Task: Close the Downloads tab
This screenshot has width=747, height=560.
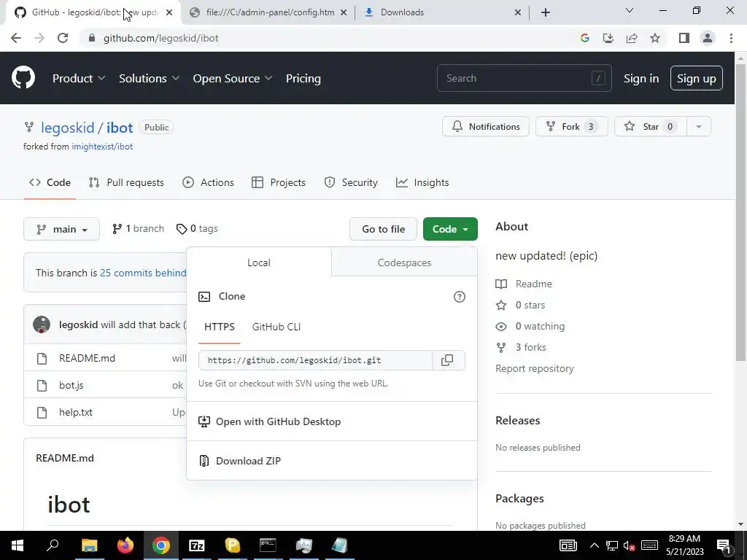Action: coord(518,12)
